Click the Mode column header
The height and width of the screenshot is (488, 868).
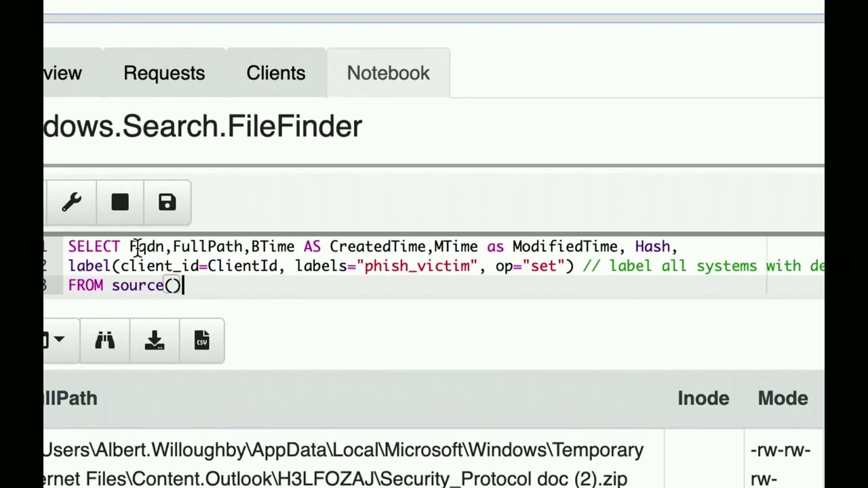[783, 399]
